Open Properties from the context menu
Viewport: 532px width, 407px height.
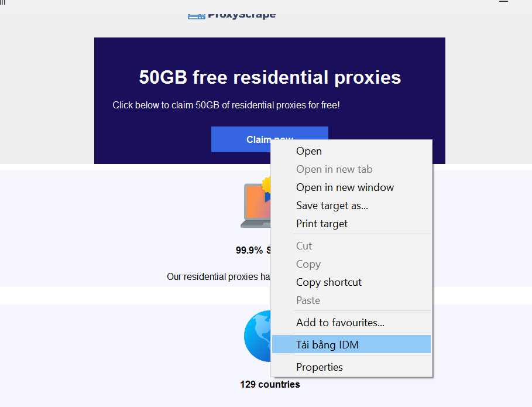[x=320, y=367]
